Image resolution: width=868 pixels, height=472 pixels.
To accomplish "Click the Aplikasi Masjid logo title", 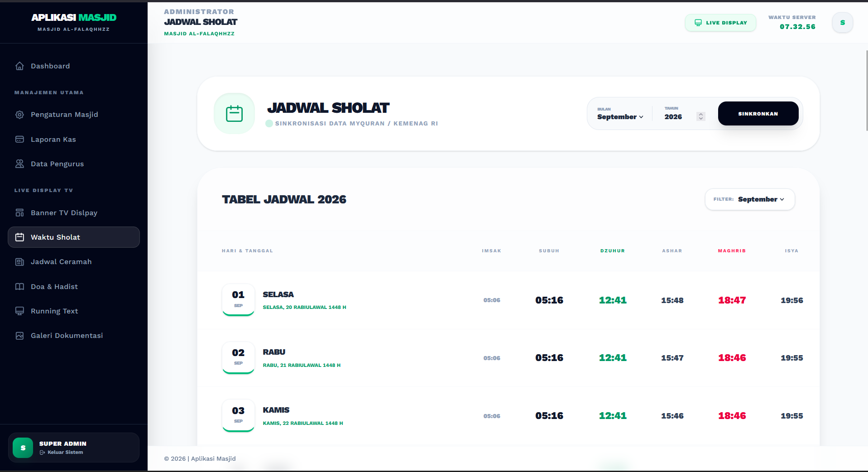I will pos(74,18).
